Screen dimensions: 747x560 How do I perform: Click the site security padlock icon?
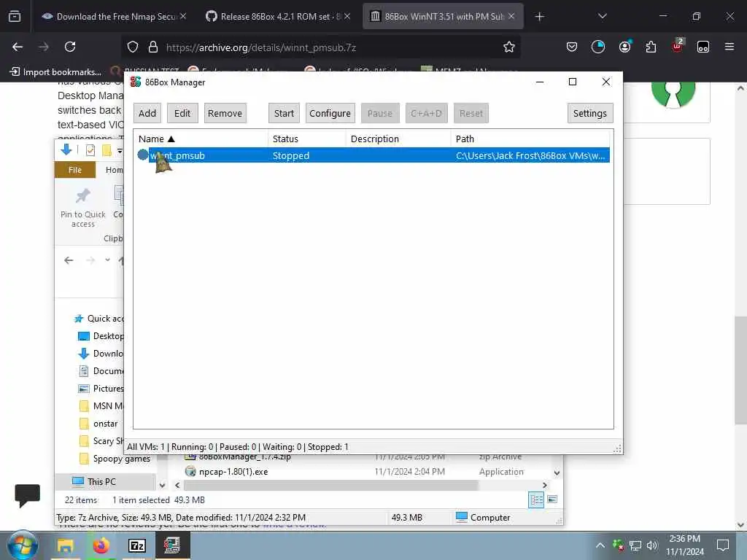pyautogui.click(x=153, y=47)
